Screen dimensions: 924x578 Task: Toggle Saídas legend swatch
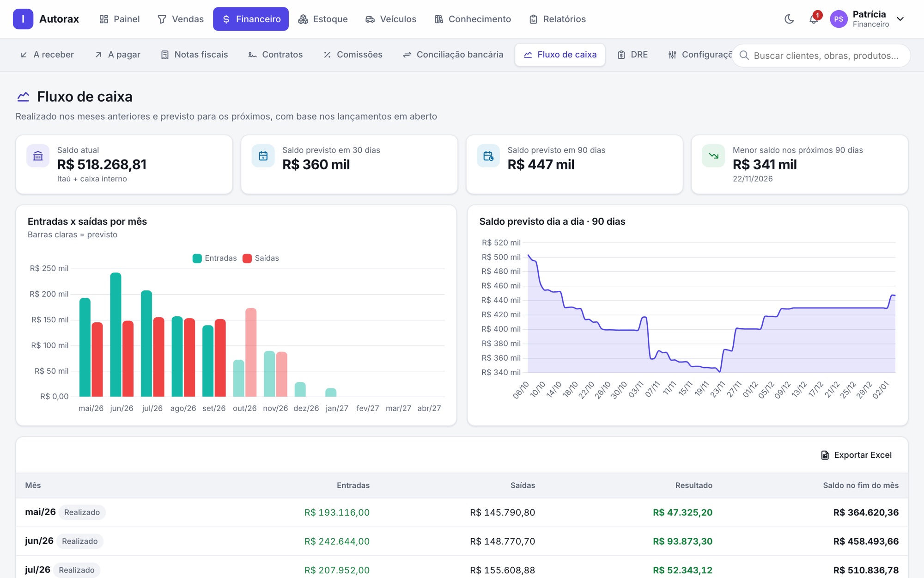(x=247, y=258)
